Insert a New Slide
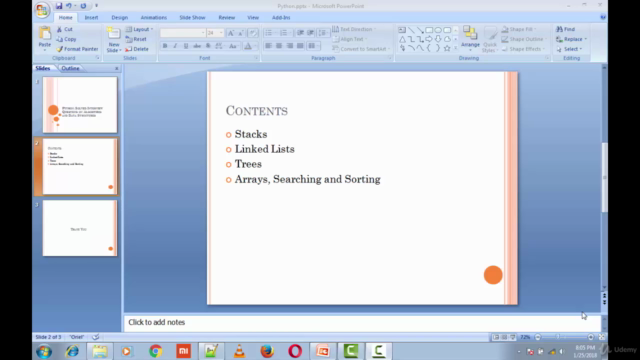Viewport: 640px width, 360px height. (x=113, y=40)
